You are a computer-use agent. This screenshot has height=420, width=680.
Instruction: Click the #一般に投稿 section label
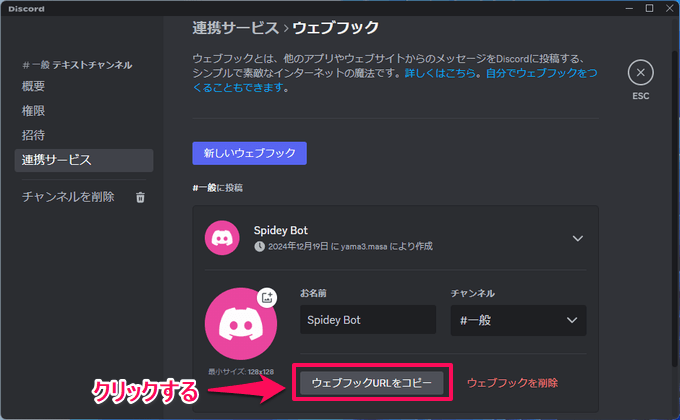[218, 188]
